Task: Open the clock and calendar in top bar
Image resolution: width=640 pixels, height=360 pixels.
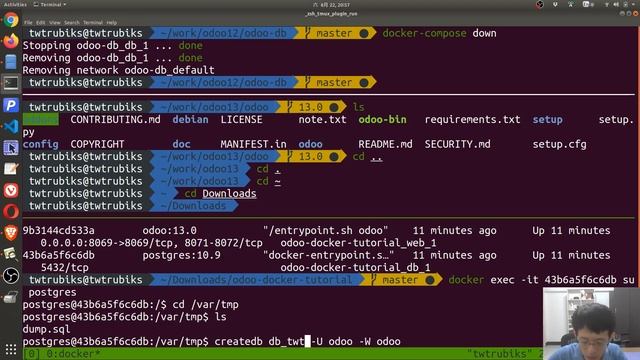Action: 331,4
